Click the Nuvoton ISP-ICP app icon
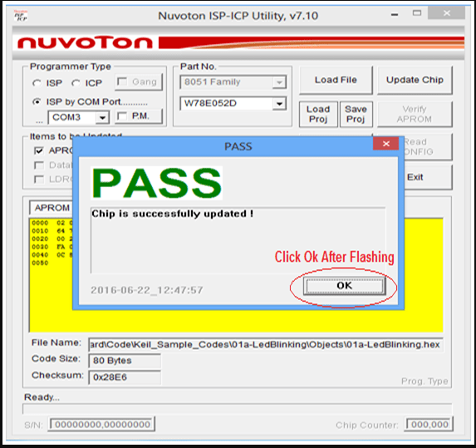The width and height of the screenshot is (476, 448). [21, 16]
